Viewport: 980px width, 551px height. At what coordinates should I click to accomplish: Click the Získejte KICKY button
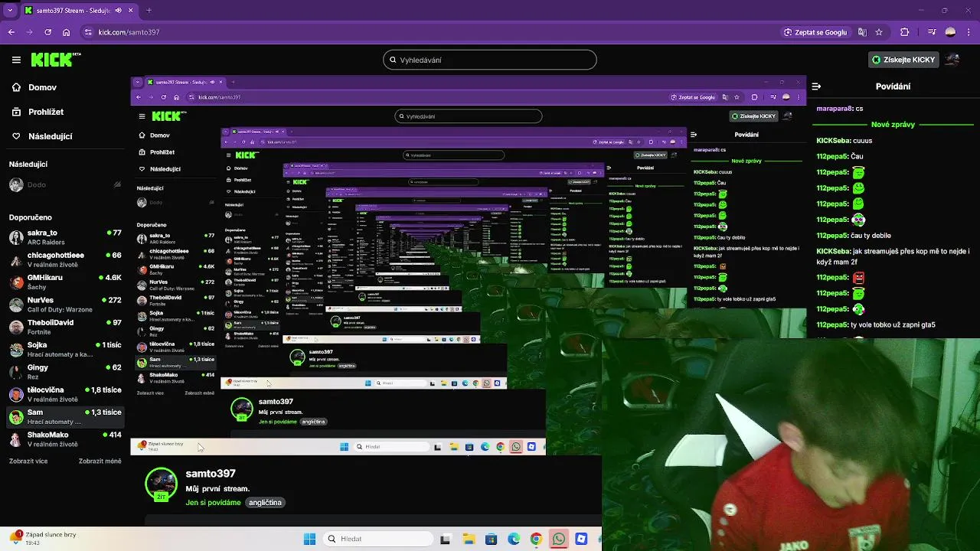[x=903, y=60]
